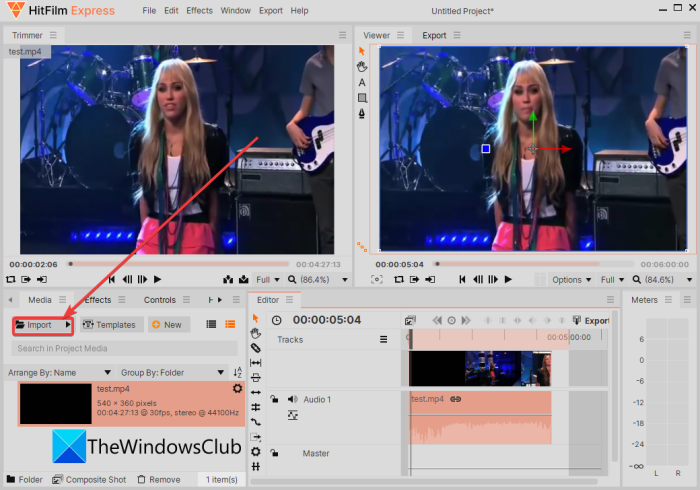700x490 pixels.
Task: Open the Effects menu
Action: point(199,11)
